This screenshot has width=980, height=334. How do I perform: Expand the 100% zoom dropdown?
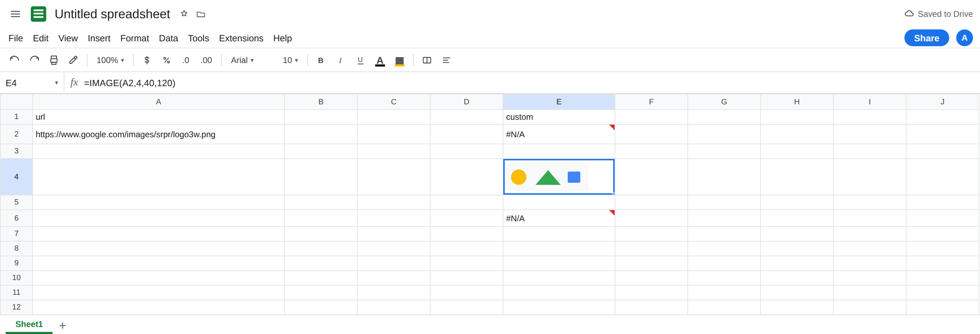tap(110, 60)
